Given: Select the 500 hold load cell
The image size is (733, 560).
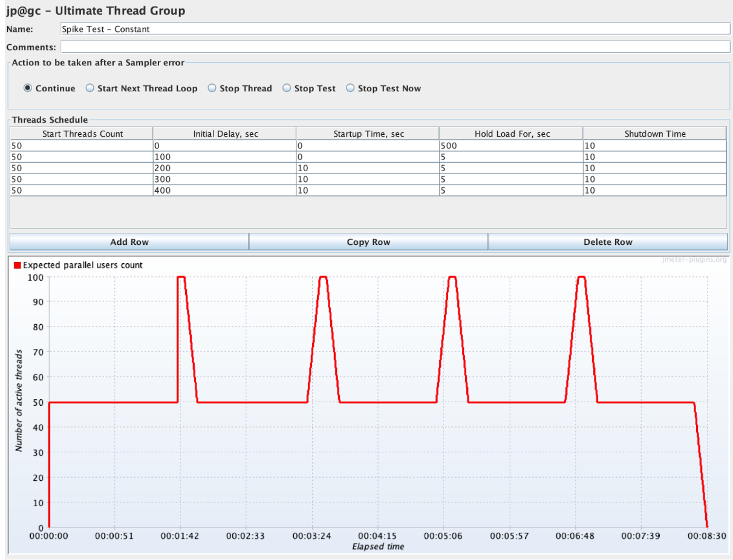Looking at the screenshot, I should pos(511,146).
